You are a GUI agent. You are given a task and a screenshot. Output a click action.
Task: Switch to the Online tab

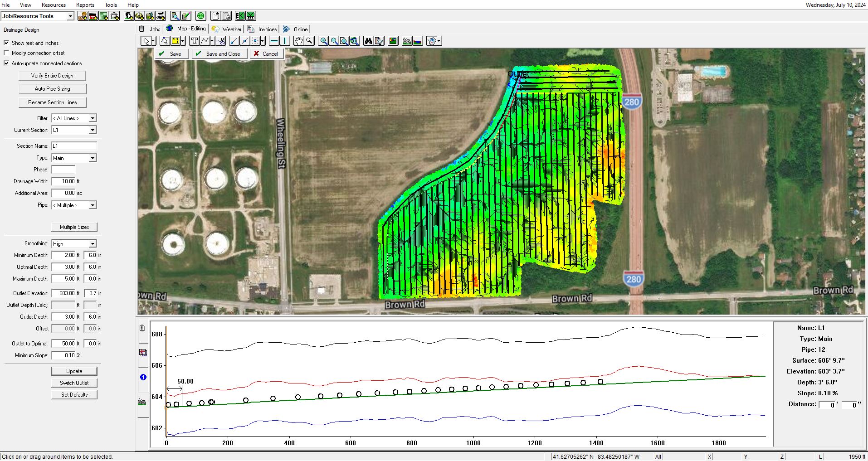coord(296,29)
